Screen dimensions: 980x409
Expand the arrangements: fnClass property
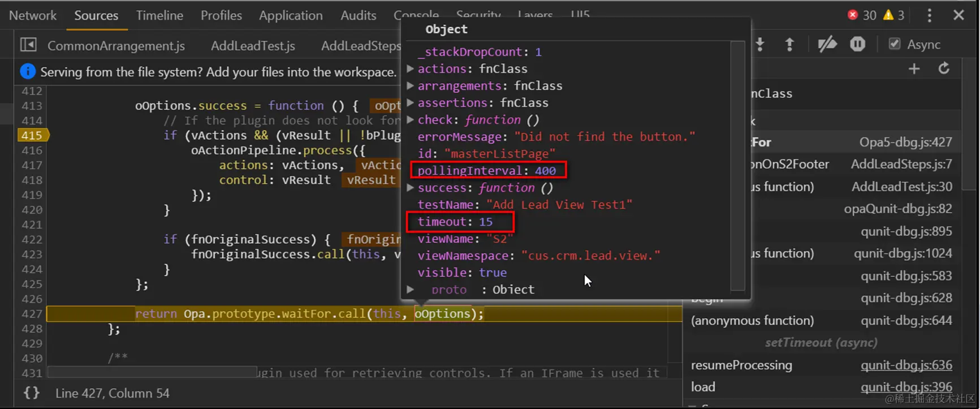411,86
